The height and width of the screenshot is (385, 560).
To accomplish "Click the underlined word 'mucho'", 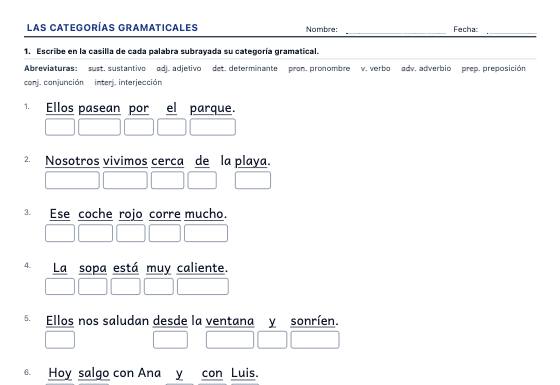I will click(204, 214).
